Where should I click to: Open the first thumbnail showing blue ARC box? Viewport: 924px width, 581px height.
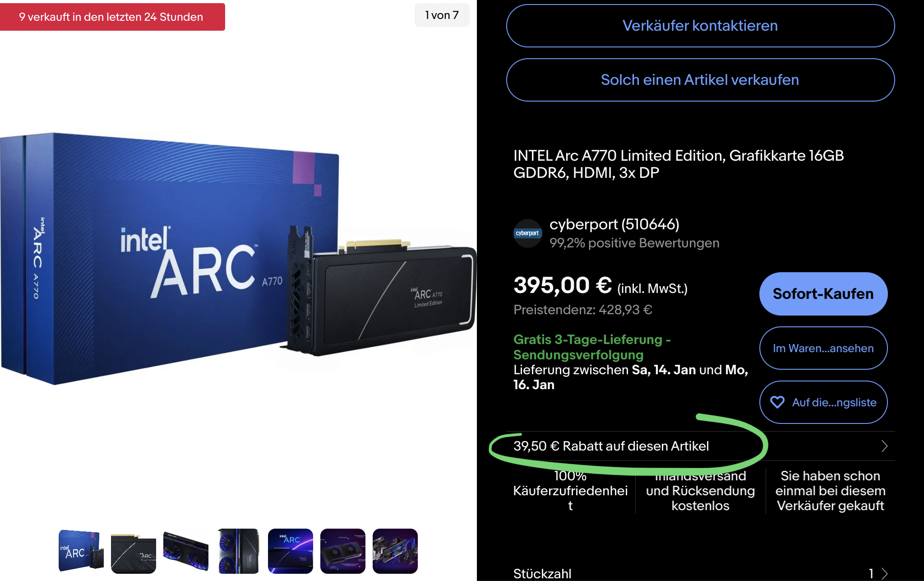tap(81, 551)
